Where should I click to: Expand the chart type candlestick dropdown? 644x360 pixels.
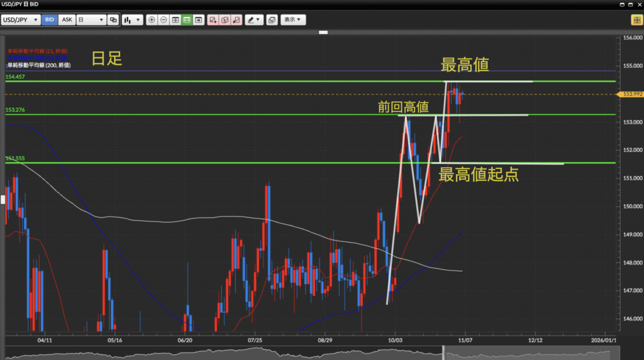point(132,20)
